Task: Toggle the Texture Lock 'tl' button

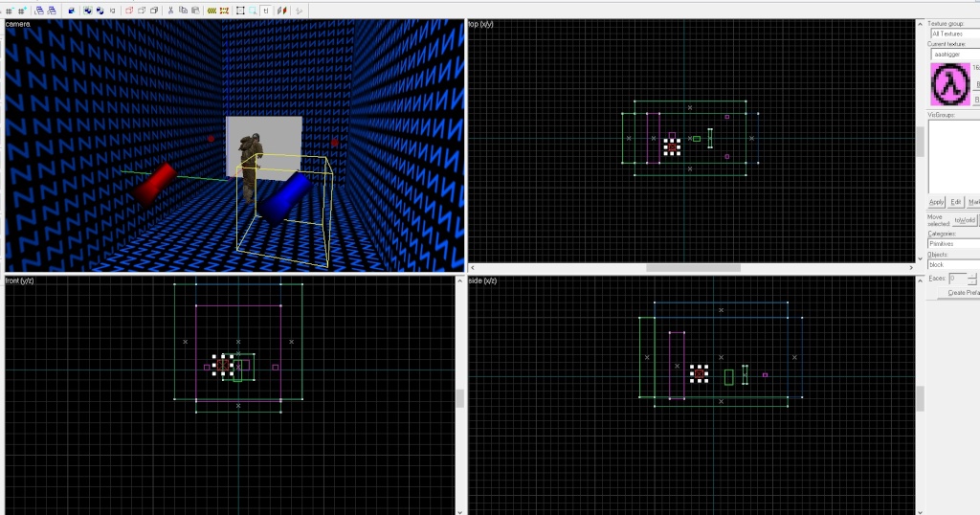Action: point(266,11)
